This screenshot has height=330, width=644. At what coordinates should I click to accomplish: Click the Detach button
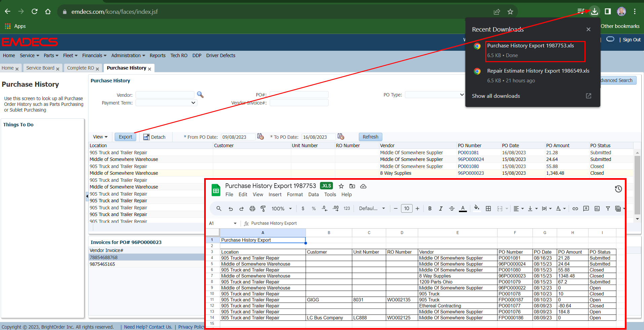[x=154, y=137]
